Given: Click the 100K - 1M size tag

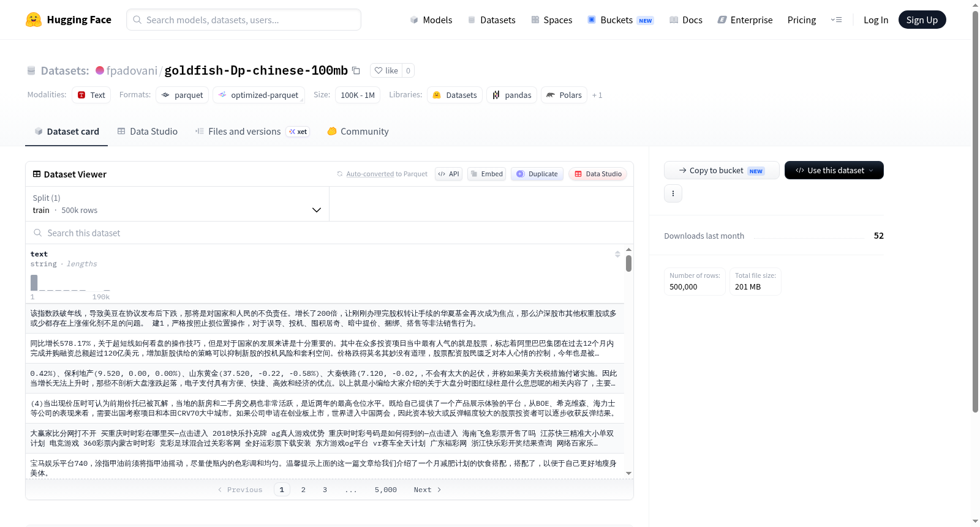Looking at the screenshot, I should click(x=358, y=95).
